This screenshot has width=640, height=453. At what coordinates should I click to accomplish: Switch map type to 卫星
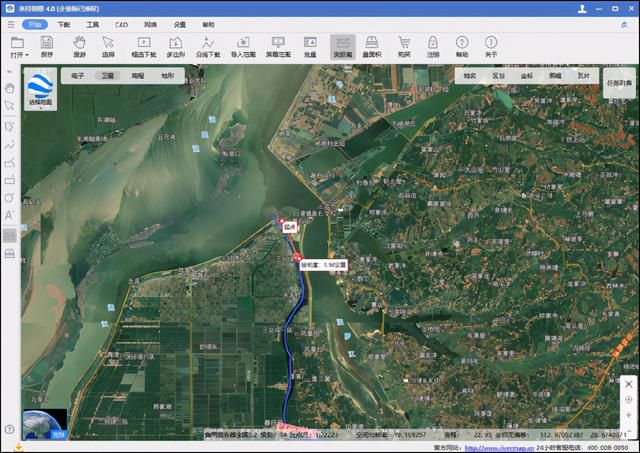pyautogui.click(x=108, y=76)
